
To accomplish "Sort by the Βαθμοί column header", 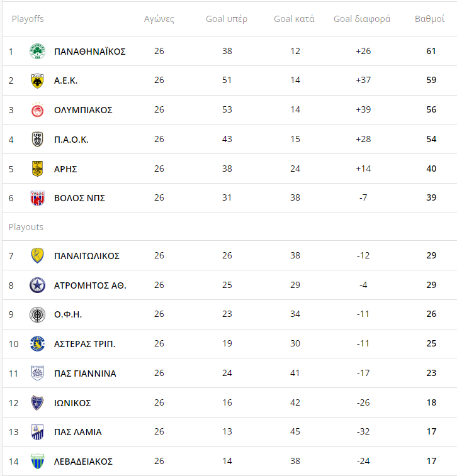I will click(429, 19).
